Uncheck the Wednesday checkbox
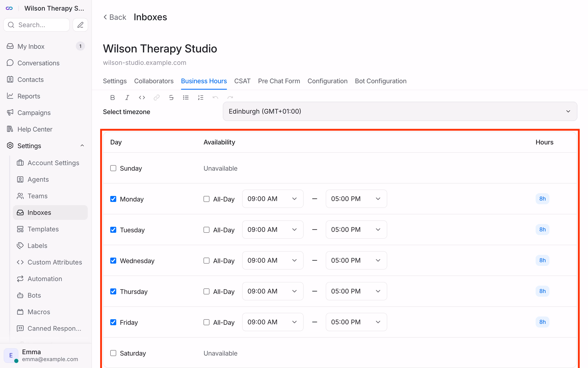The width and height of the screenshot is (588, 368). pyautogui.click(x=113, y=260)
